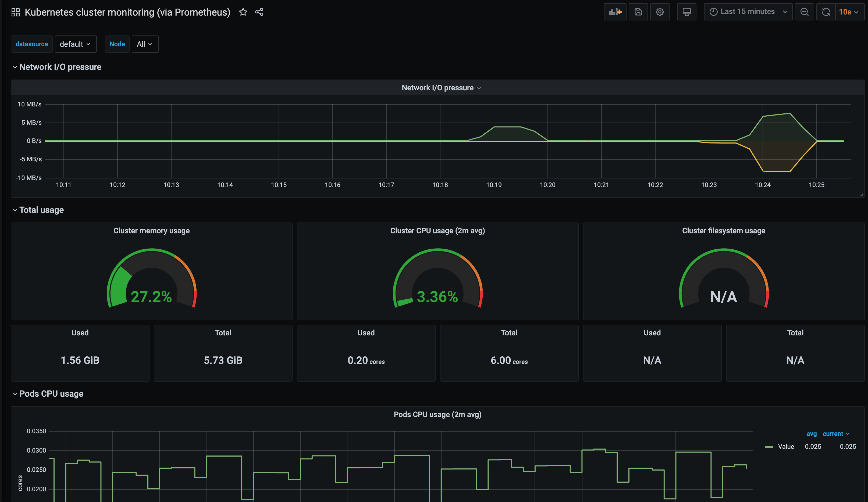Image resolution: width=868 pixels, height=502 pixels.
Task: Cycle view mode with the monitor icon
Action: [686, 12]
